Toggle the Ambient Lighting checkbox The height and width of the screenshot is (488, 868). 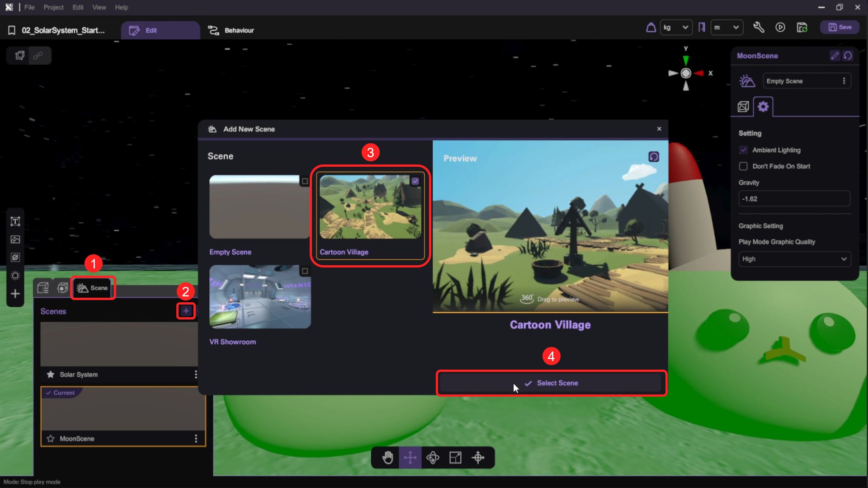[x=743, y=150]
